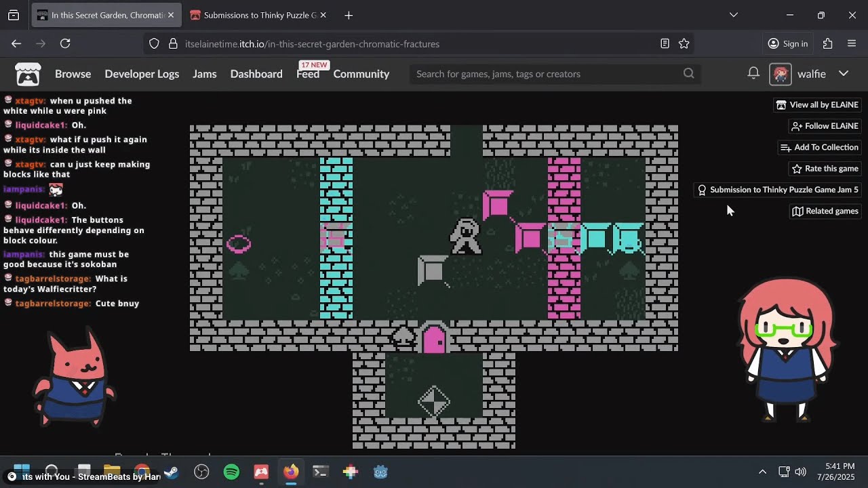
Task: Expand the walfie account menu chevron
Action: [844, 73]
